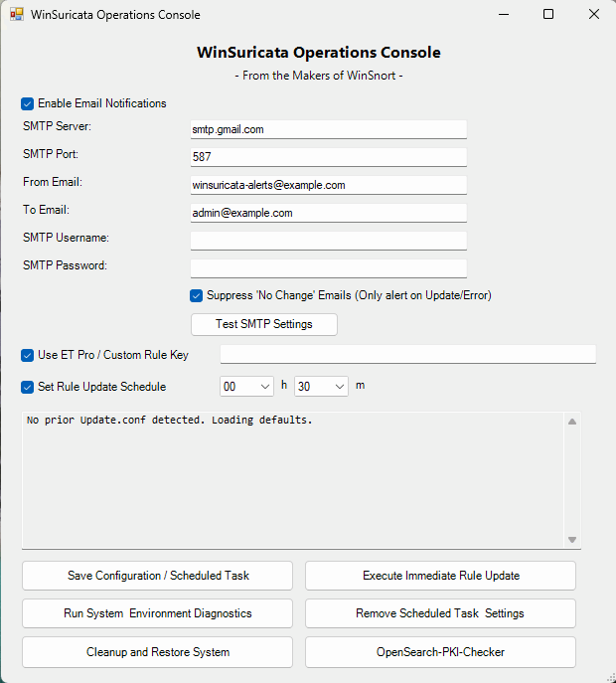Click the log scrollbar down arrow

pyautogui.click(x=572, y=540)
